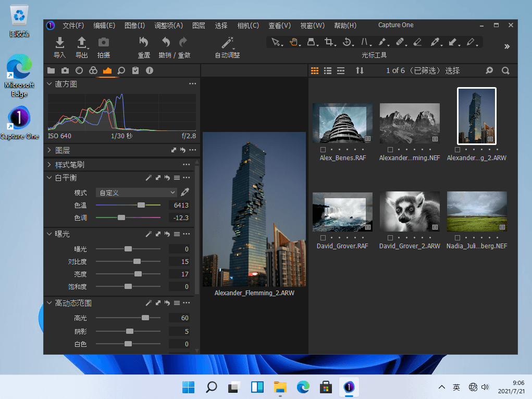Open the Image (图像) menu
The height and width of the screenshot is (399, 532).
135,26
